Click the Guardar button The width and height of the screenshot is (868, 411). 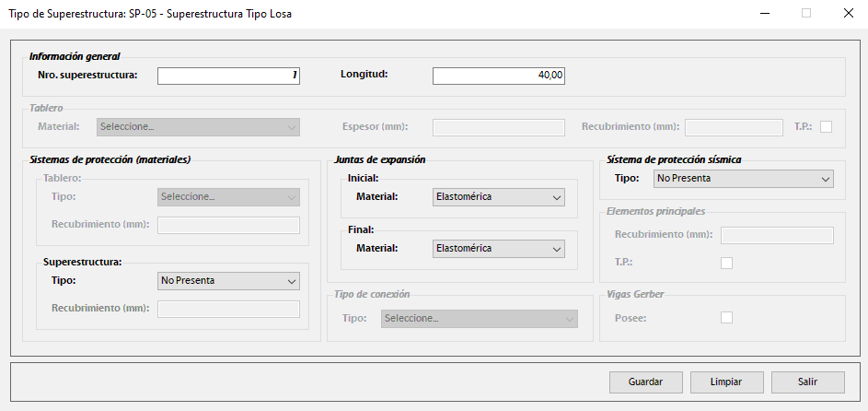(x=645, y=382)
